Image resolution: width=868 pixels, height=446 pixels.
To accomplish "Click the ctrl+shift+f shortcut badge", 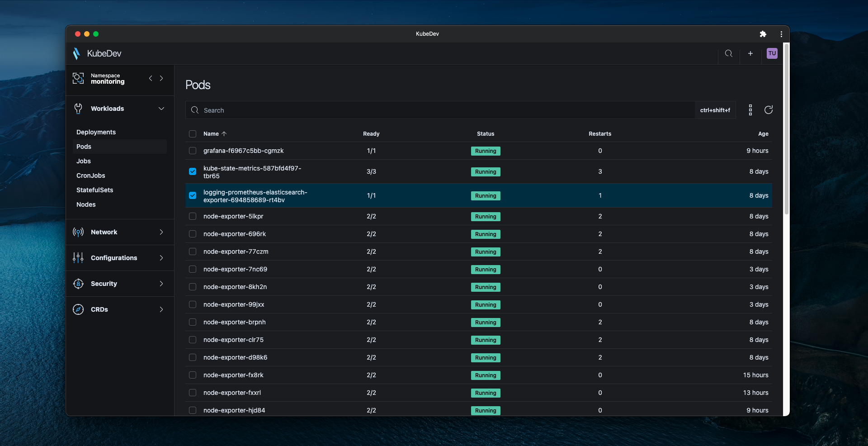I will [x=715, y=110].
